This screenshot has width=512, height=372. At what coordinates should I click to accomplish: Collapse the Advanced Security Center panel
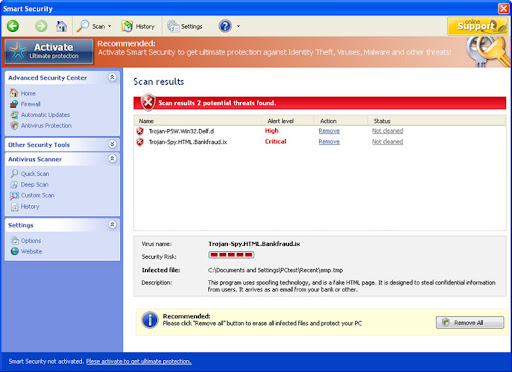112,77
